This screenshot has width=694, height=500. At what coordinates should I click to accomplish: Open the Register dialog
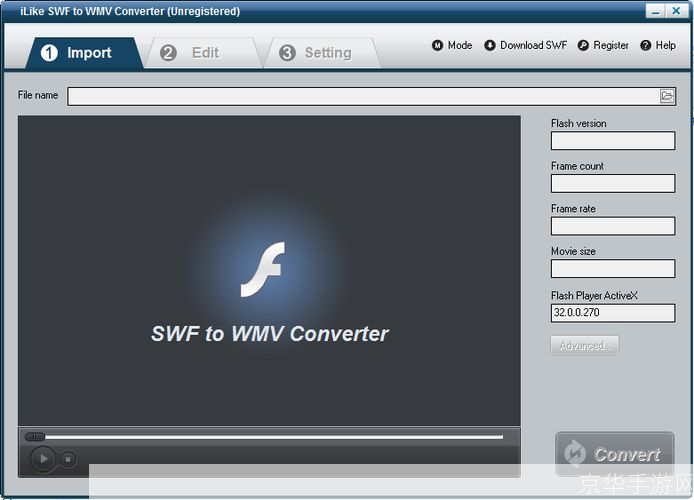tap(603, 45)
